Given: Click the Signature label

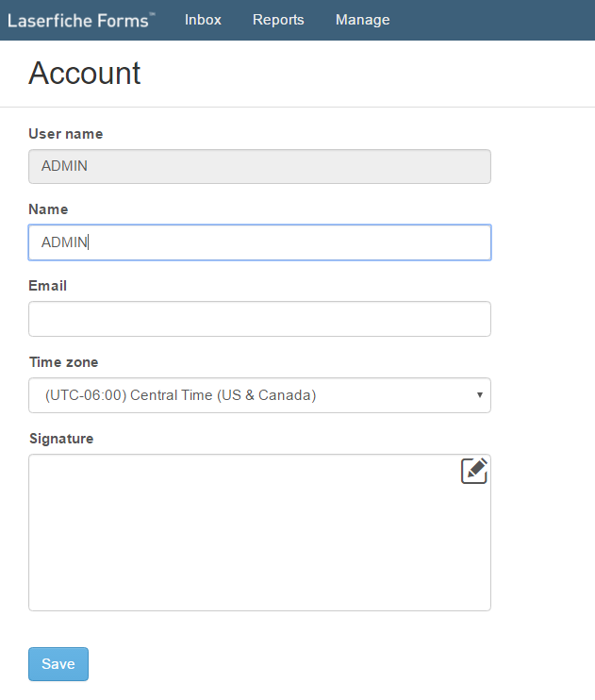Looking at the screenshot, I should tap(61, 439).
